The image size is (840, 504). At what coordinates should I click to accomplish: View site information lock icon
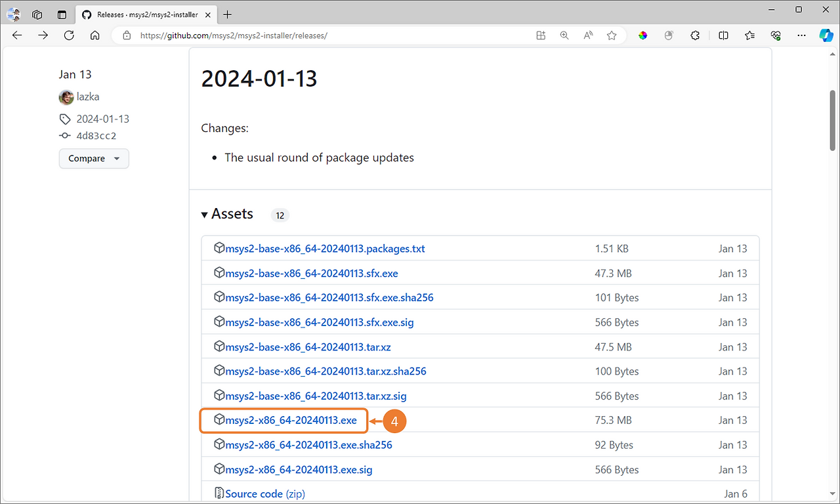tap(127, 35)
